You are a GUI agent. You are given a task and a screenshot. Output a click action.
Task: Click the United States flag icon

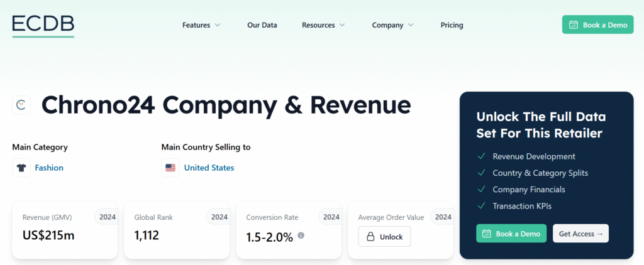tap(170, 168)
